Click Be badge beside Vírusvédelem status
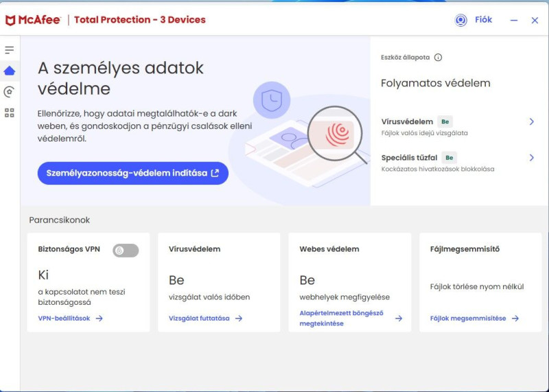The height and width of the screenshot is (392, 549). click(445, 122)
